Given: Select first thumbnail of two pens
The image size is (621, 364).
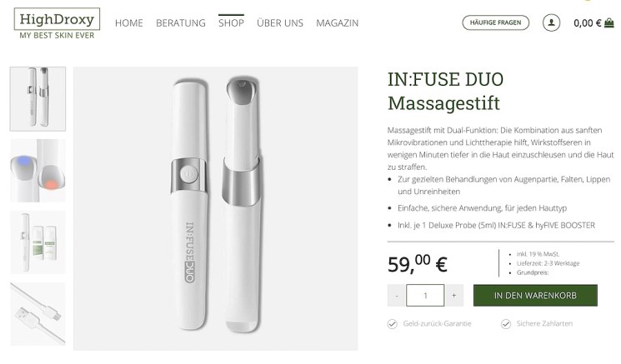Looking at the screenshot, I should pos(38,99).
